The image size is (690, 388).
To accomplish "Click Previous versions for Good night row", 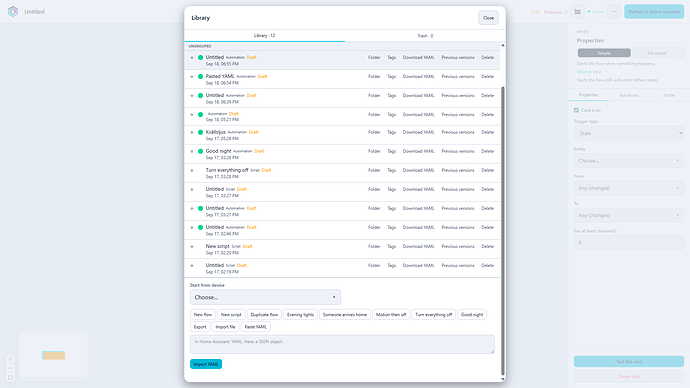I will (458, 151).
